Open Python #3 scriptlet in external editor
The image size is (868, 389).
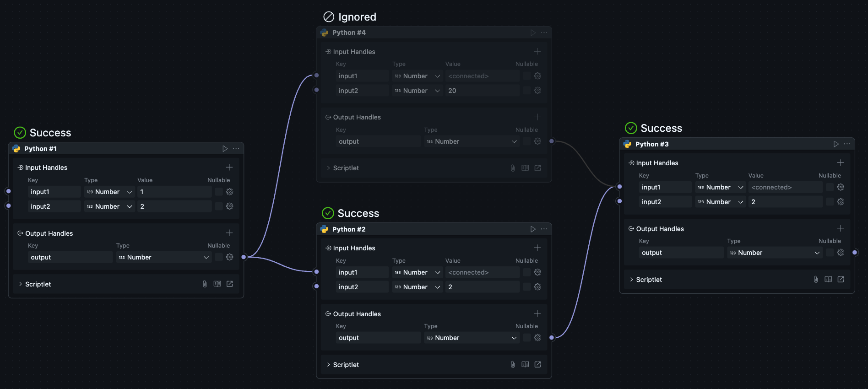coord(841,280)
